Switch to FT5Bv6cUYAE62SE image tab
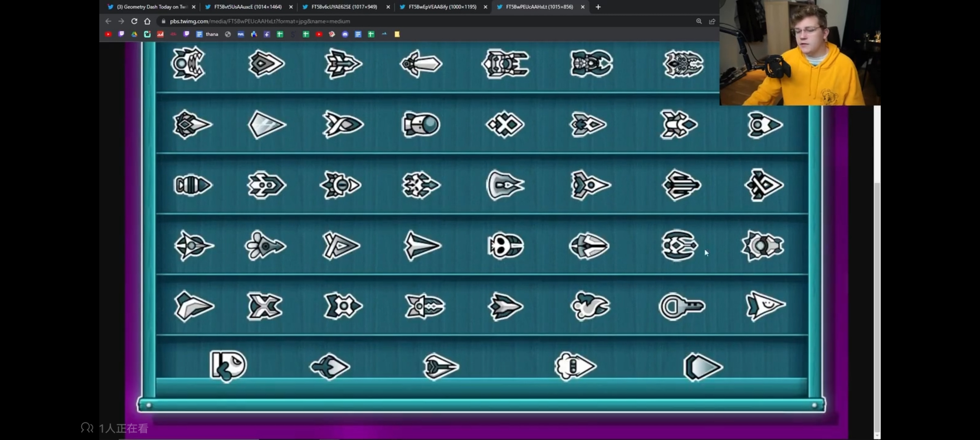 (345, 7)
